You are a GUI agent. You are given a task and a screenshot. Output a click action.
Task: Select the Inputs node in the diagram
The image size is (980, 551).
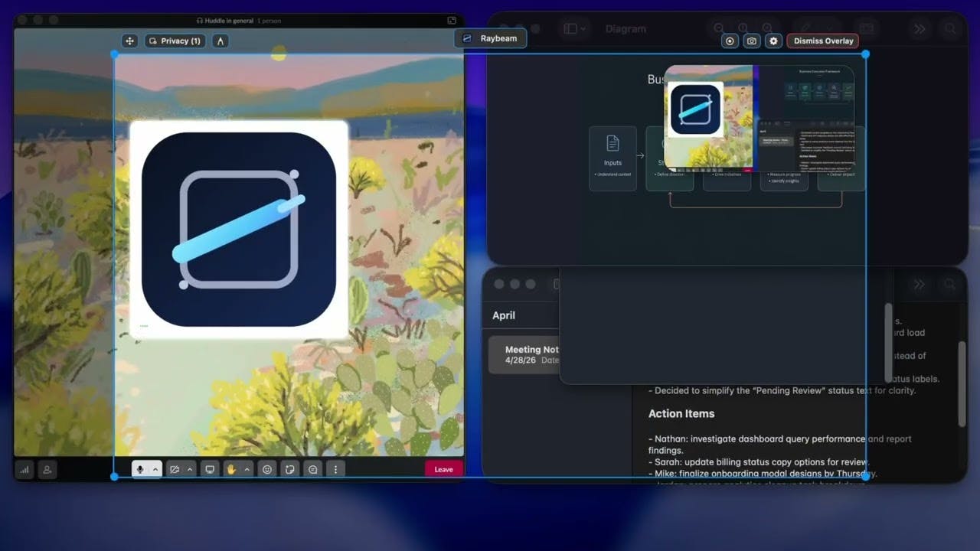point(612,158)
